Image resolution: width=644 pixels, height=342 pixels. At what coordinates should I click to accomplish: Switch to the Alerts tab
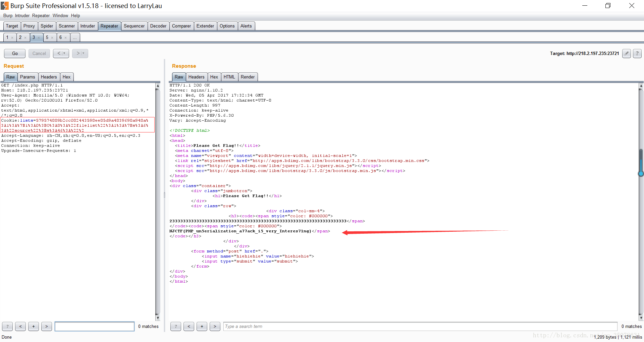tap(246, 26)
